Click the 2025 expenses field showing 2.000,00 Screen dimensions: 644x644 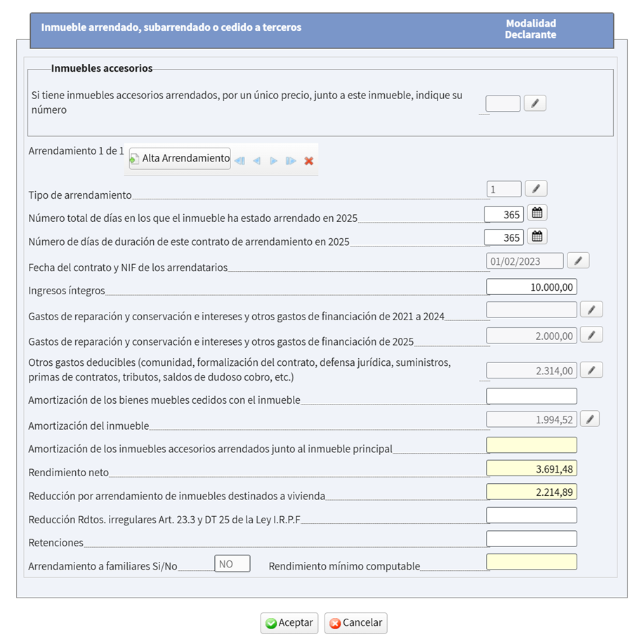[x=532, y=336]
